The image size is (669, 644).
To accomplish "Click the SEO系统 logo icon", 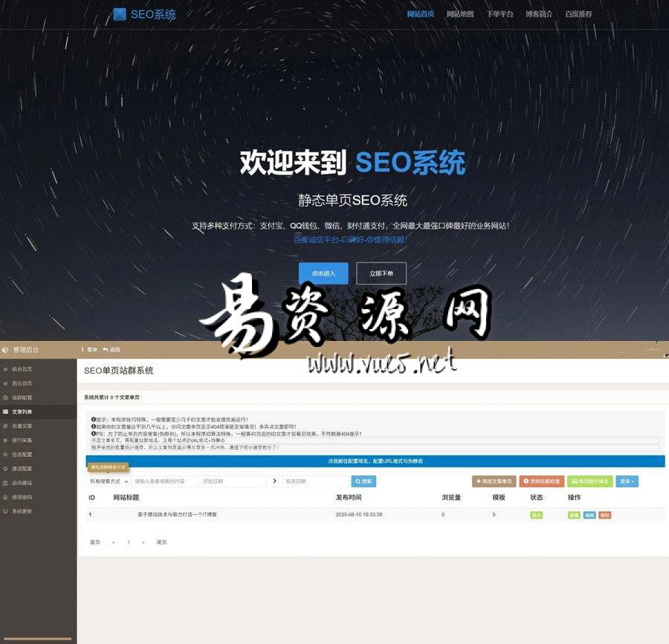I will point(120,14).
